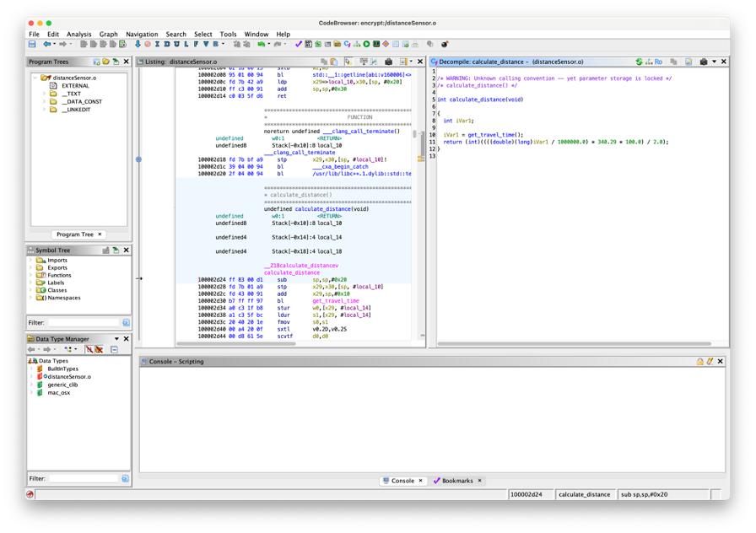The image size is (756, 533).
Task: Click the green Run script toolbar icon
Action: [x=366, y=44]
